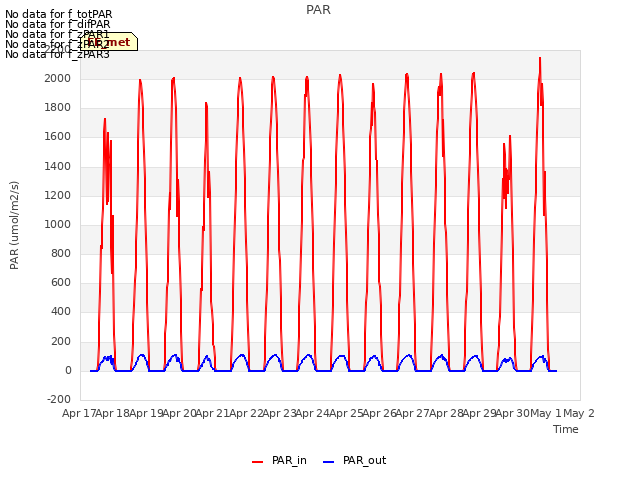Click the 600 y-axis tick label
Screen dimensions: 640x480
(61, 283)
